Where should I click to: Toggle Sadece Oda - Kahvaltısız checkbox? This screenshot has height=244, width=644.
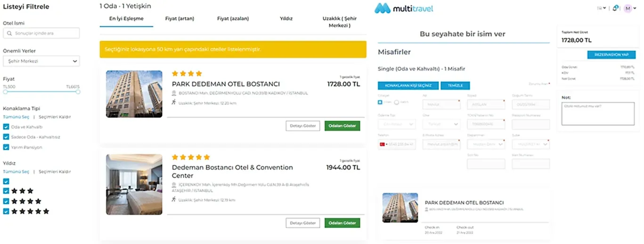click(6, 137)
